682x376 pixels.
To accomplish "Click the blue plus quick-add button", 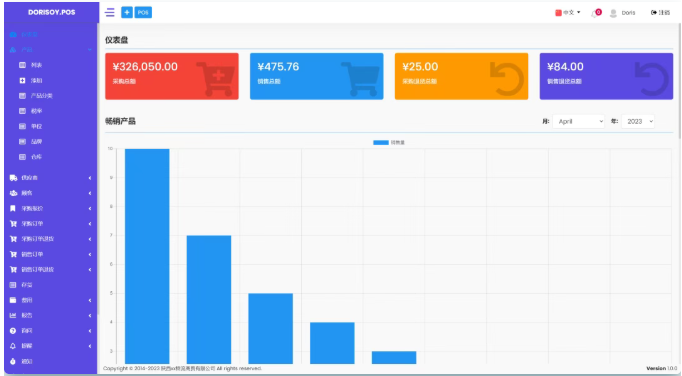I will [x=127, y=13].
